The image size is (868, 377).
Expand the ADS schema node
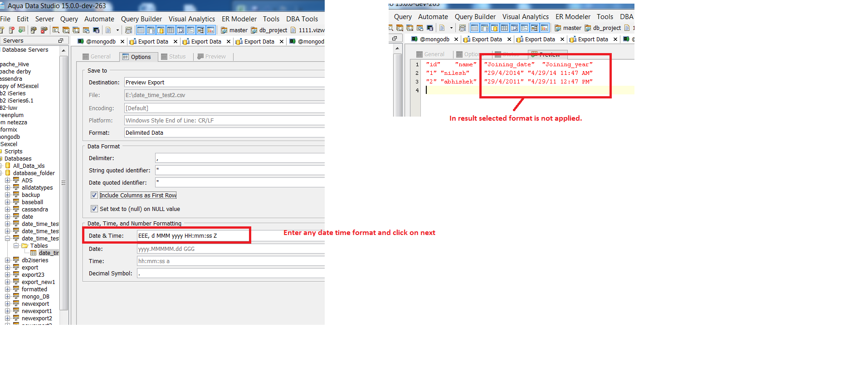(8, 181)
